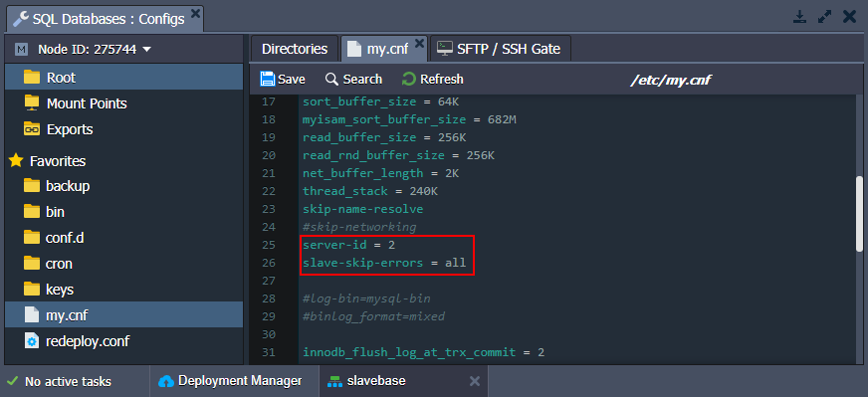The width and height of the screenshot is (868, 397).
Task: Click the Root folder icon
Action: tap(32, 78)
